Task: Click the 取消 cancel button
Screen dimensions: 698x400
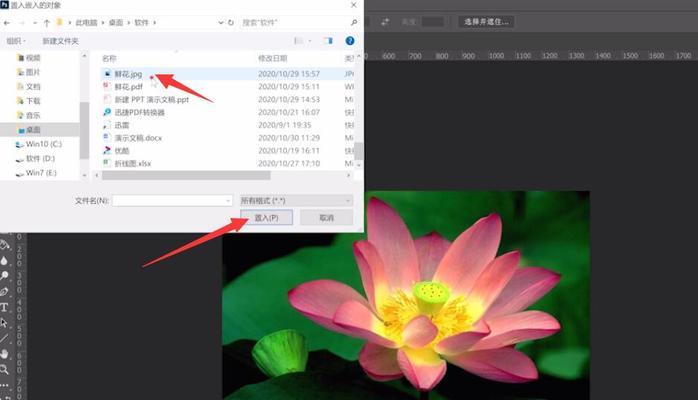Action: pyautogui.click(x=326, y=218)
